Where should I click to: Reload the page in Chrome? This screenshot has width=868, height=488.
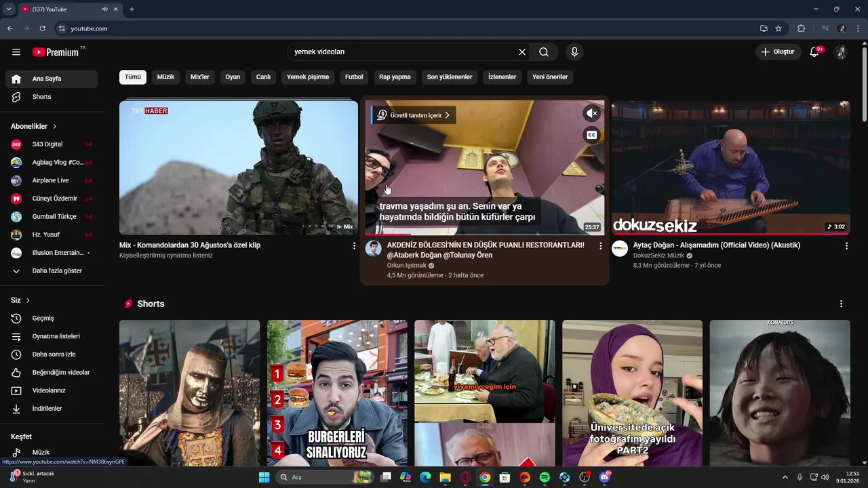[x=42, y=28]
